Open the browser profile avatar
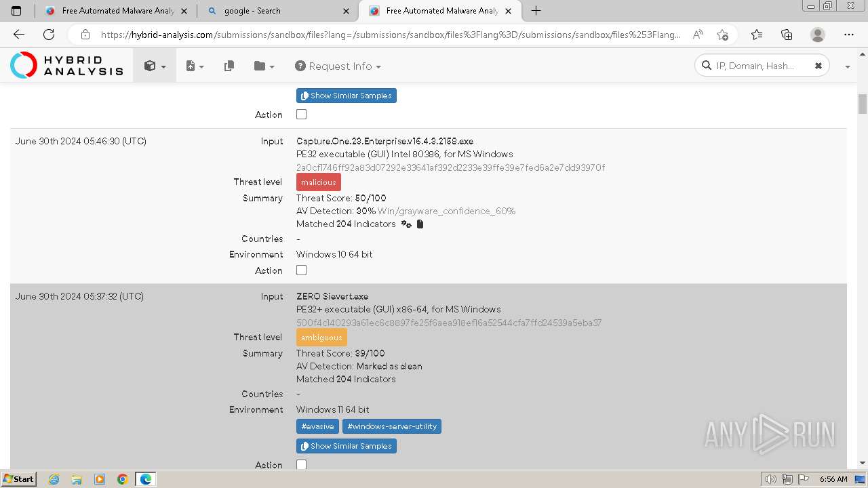 point(818,35)
